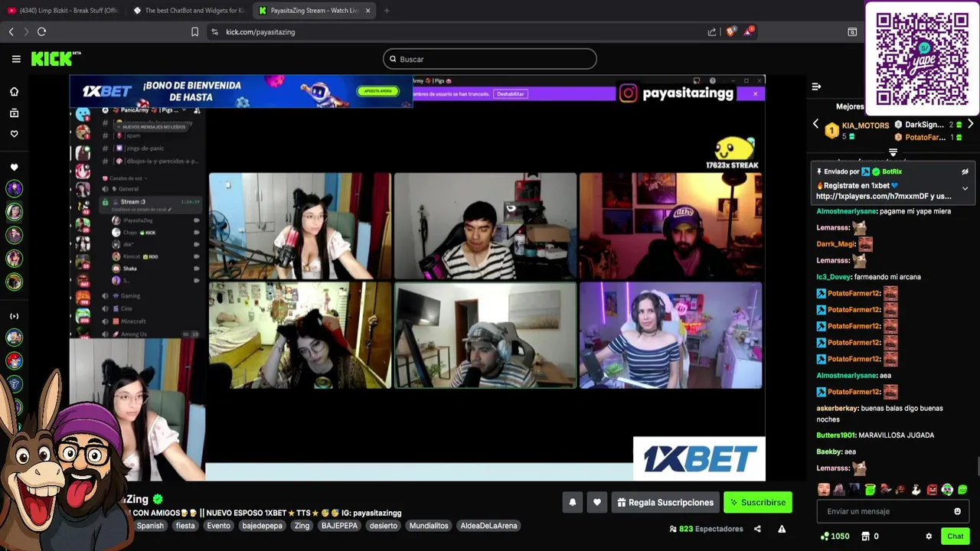Click the browser back arrow
Image resolution: width=980 pixels, height=551 pixels.
11,31
